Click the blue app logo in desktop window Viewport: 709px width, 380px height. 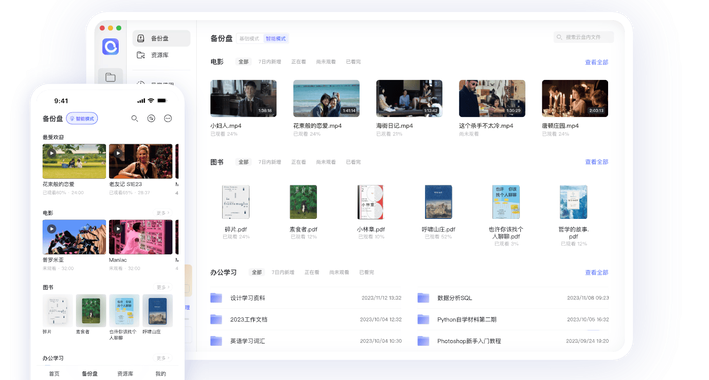(110, 47)
